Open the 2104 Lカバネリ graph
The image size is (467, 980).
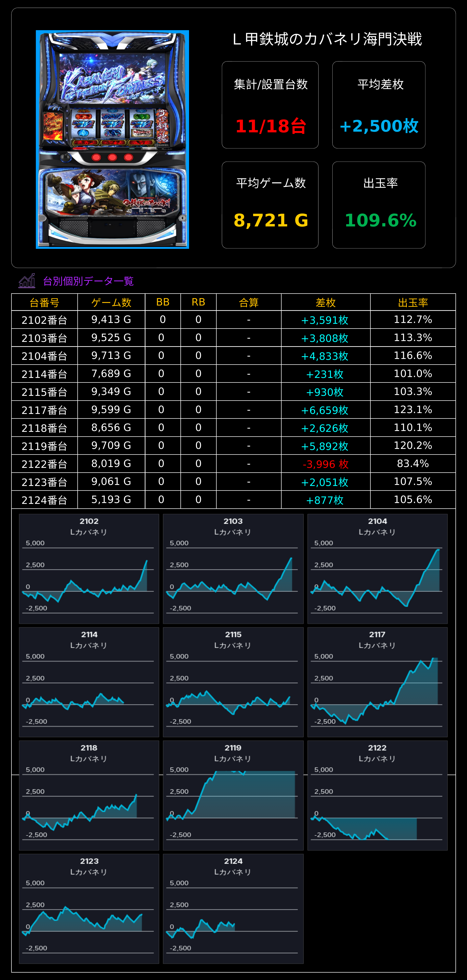(377, 568)
